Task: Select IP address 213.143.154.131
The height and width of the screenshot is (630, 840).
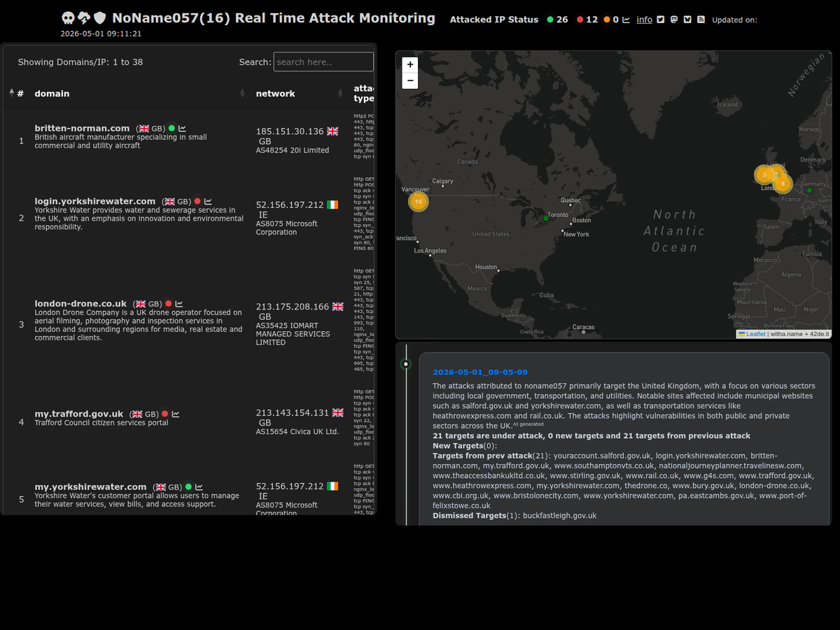Action: click(x=293, y=413)
